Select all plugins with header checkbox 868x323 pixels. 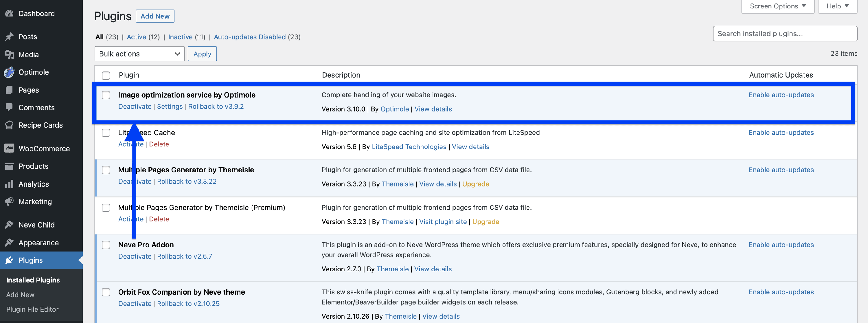click(106, 76)
